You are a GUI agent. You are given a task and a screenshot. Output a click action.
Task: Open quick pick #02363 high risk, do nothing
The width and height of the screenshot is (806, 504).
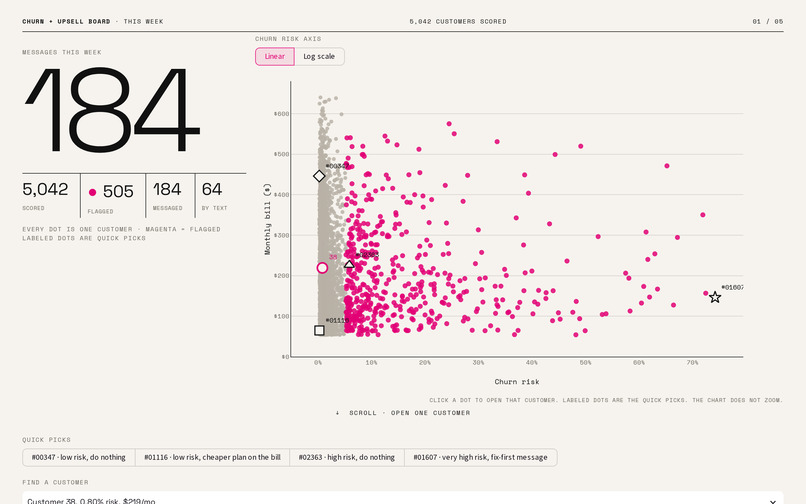[x=347, y=457]
